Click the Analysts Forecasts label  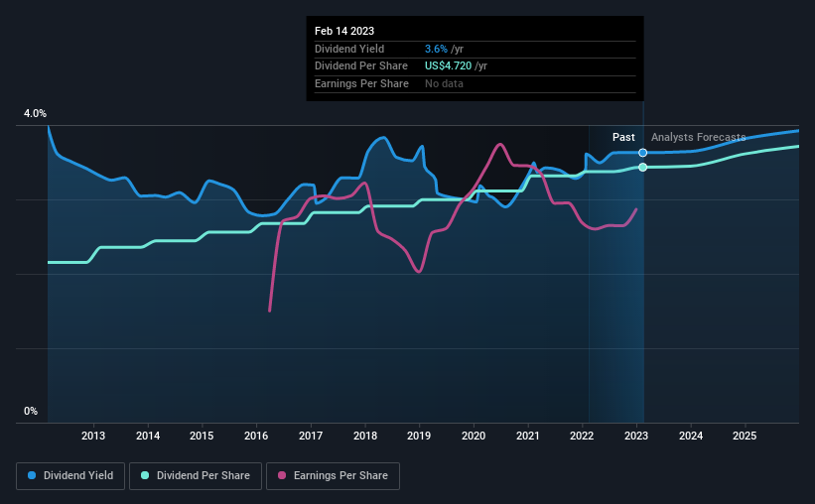point(699,137)
